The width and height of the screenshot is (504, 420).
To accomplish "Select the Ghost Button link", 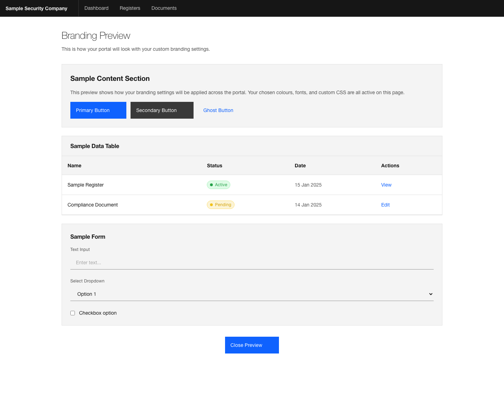I will click(218, 110).
